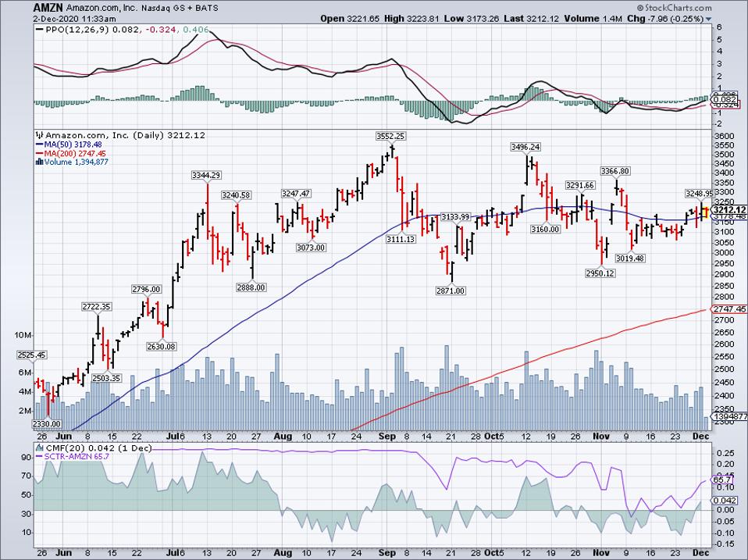Click the 3247.47 price label
The height and width of the screenshot is (560, 748).
[x=296, y=194]
